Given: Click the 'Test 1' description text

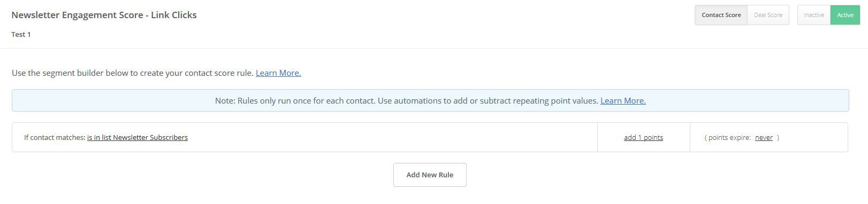Looking at the screenshot, I should click(x=21, y=34).
